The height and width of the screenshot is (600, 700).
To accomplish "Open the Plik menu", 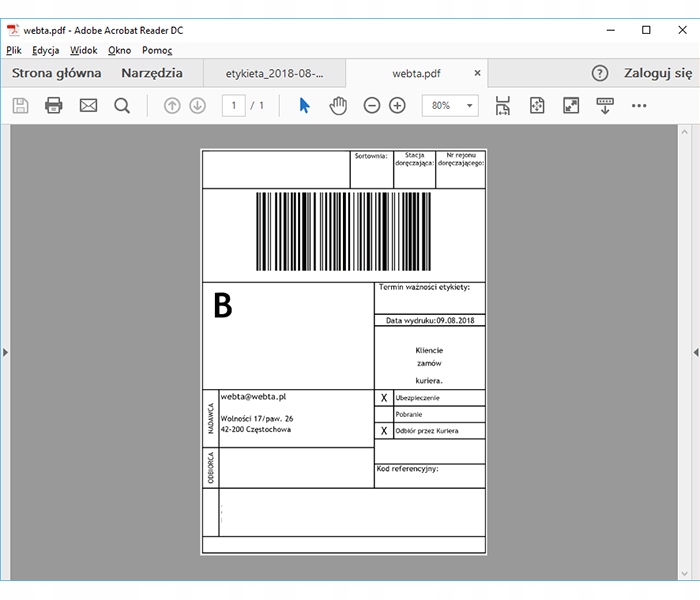I will pyautogui.click(x=14, y=50).
